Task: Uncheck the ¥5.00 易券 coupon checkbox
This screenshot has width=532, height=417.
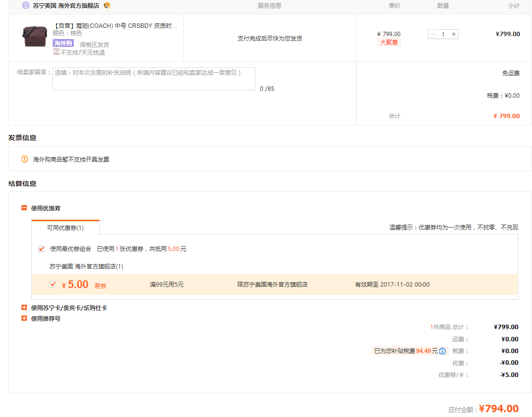Action: (53, 284)
